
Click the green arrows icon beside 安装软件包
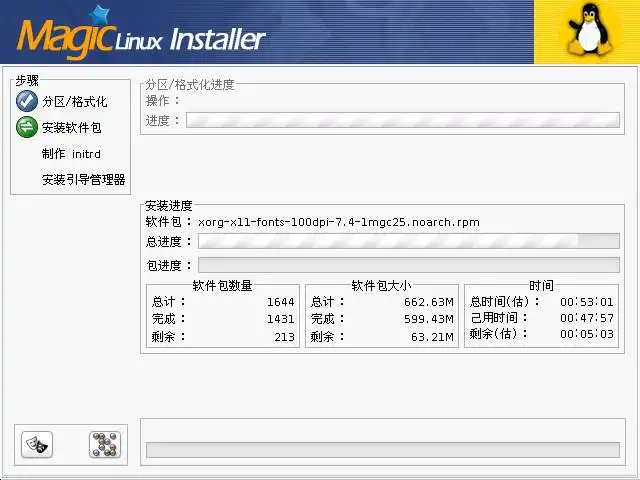coord(27,127)
